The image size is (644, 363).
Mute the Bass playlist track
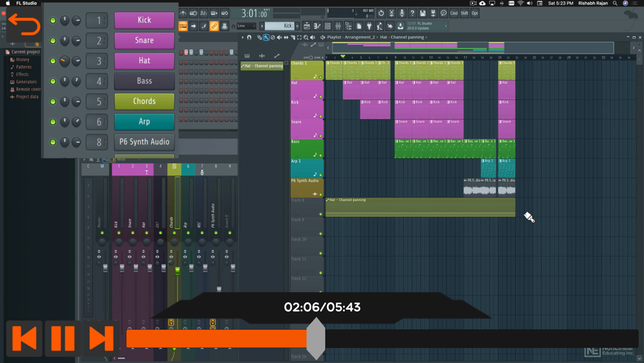[x=321, y=155]
